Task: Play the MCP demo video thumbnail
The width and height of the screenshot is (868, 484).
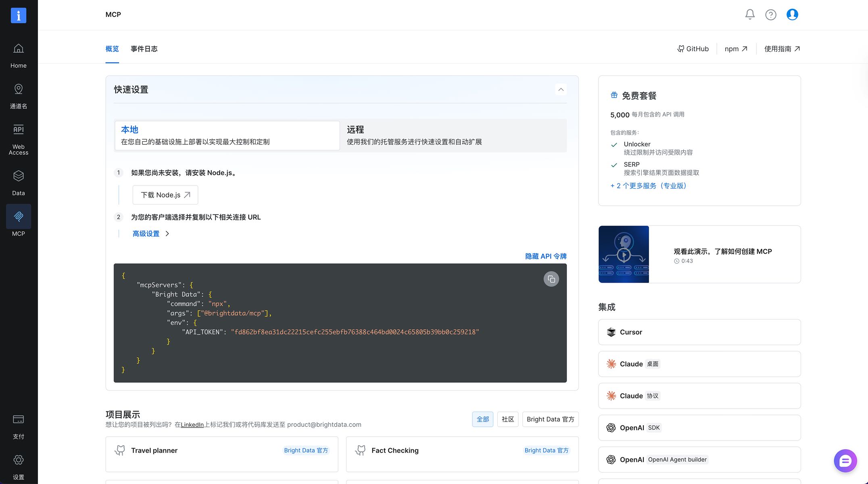Action: [624, 255]
